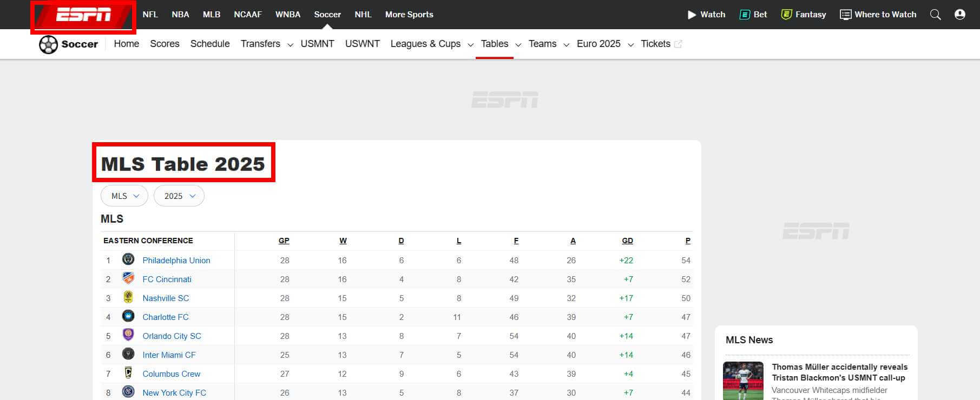
Task: Open the 2025 season dropdown
Action: pos(179,196)
